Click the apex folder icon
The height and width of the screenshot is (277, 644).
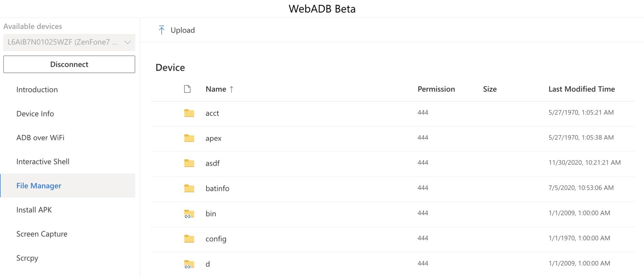(x=189, y=138)
